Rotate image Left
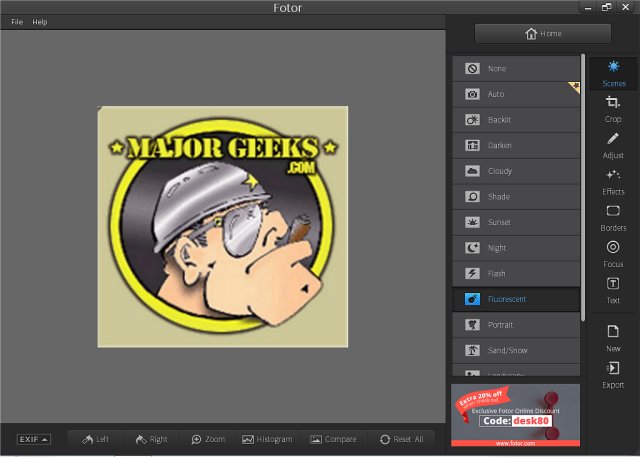 coord(96,439)
